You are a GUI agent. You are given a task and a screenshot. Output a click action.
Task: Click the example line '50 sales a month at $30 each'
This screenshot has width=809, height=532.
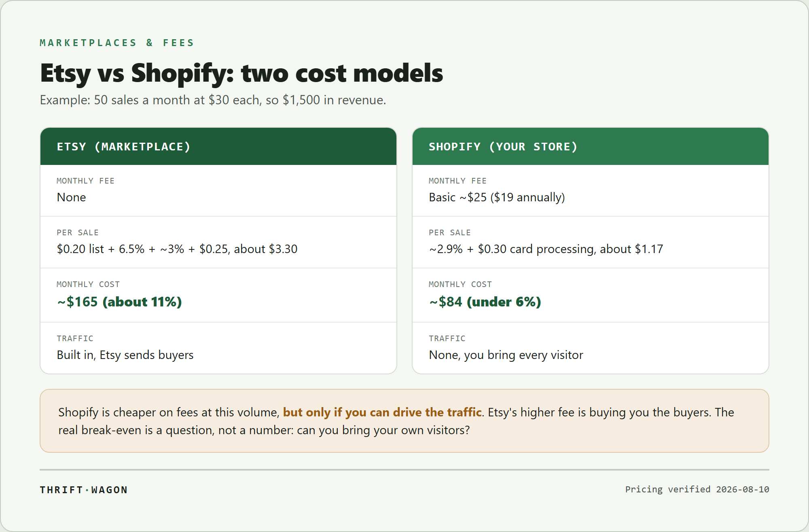(177, 100)
